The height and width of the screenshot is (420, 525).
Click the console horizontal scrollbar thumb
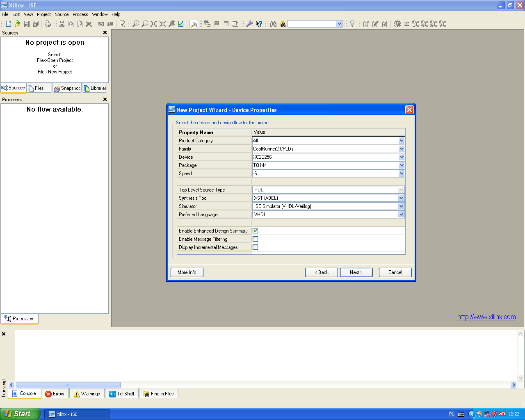coord(68,385)
